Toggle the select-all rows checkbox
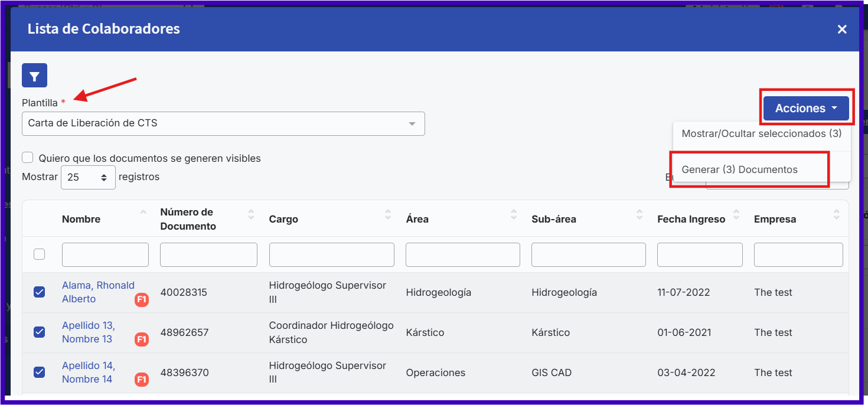This screenshot has width=868, height=405. tap(39, 254)
